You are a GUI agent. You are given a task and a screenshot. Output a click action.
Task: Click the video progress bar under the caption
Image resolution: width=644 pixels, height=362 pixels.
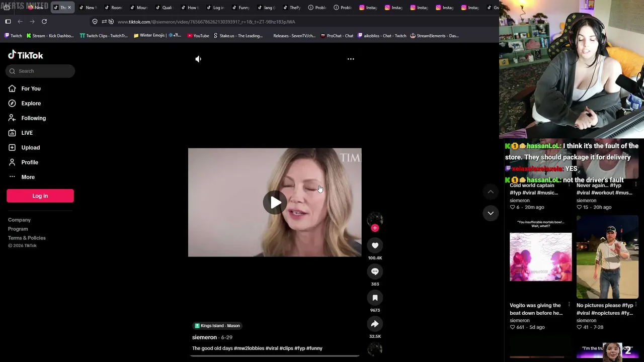click(275, 355)
